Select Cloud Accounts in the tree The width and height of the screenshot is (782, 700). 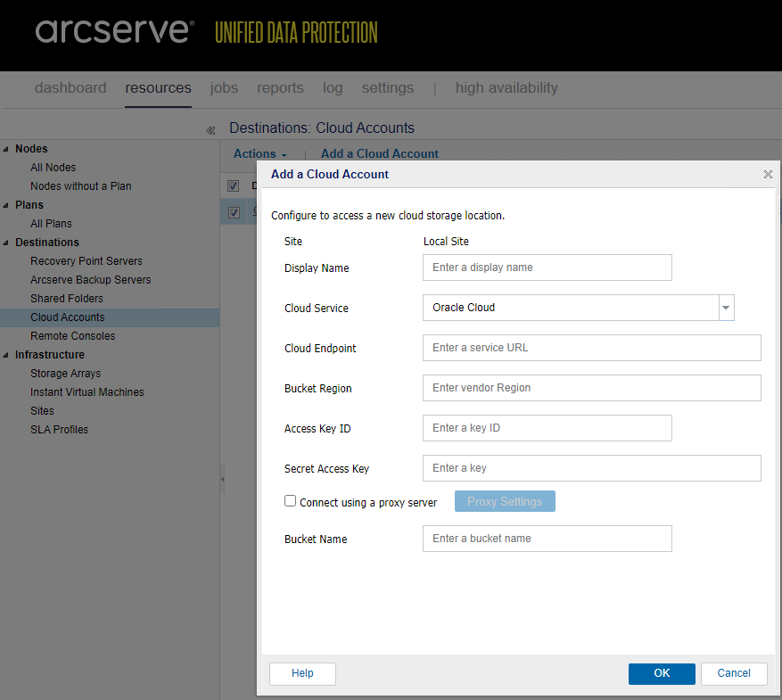coord(68,317)
